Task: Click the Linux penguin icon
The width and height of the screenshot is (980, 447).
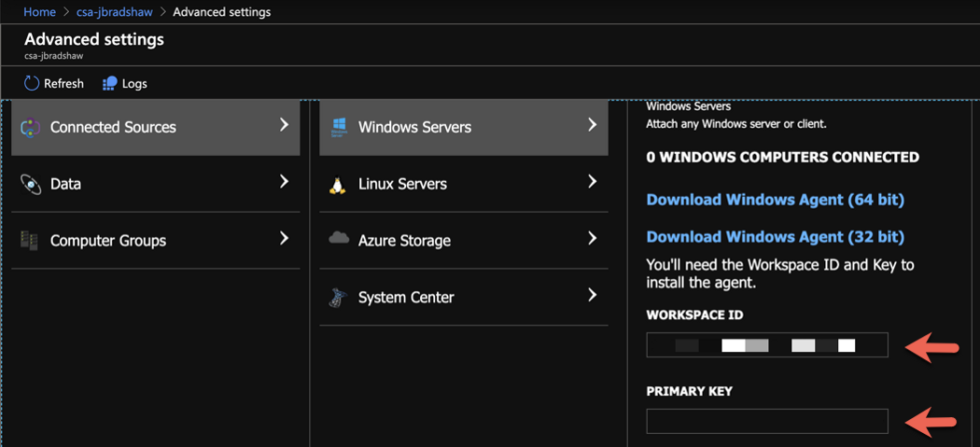Action: (338, 184)
